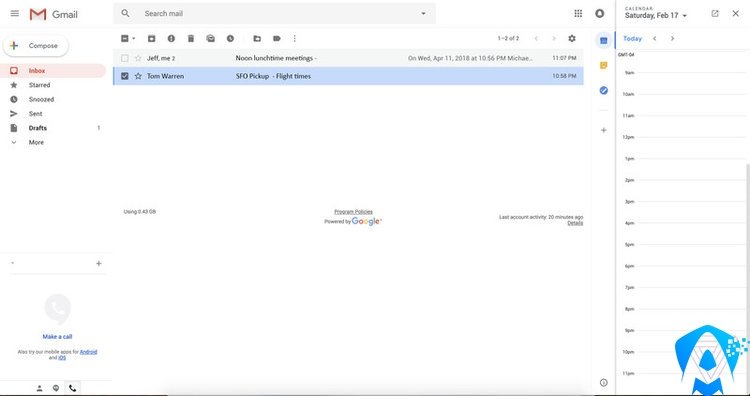
Task: Uncheck the Tom Warren email checkbox
Action: coord(125,76)
